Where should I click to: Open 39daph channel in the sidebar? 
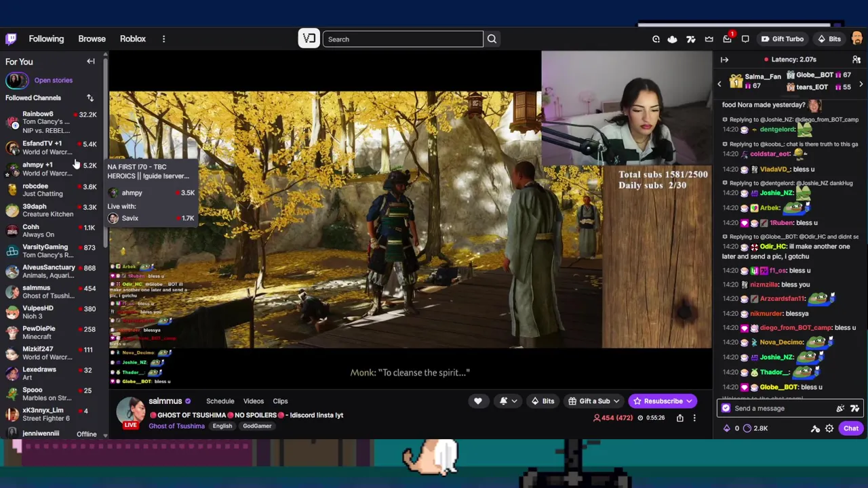coord(53,210)
